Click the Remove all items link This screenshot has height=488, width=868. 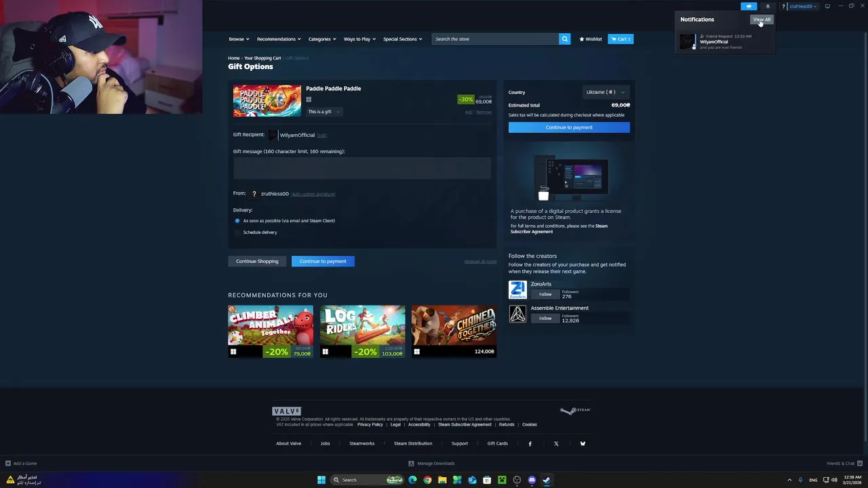click(x=480, y=262)
